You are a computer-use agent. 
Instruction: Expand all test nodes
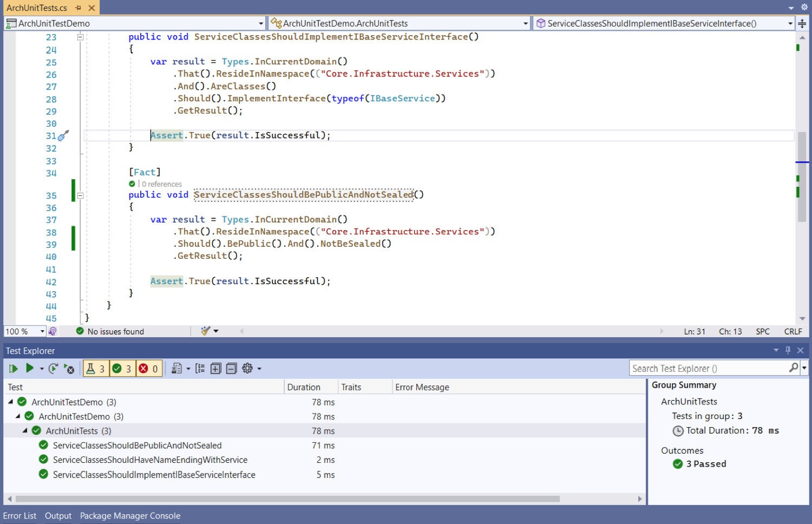pyautogui.click(x=215, y=369)
